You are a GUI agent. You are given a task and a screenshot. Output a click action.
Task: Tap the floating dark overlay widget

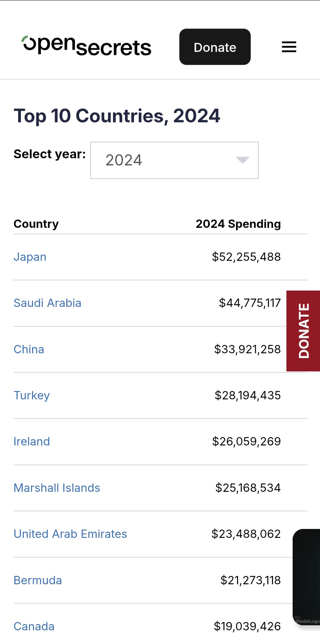pos(307,576)
